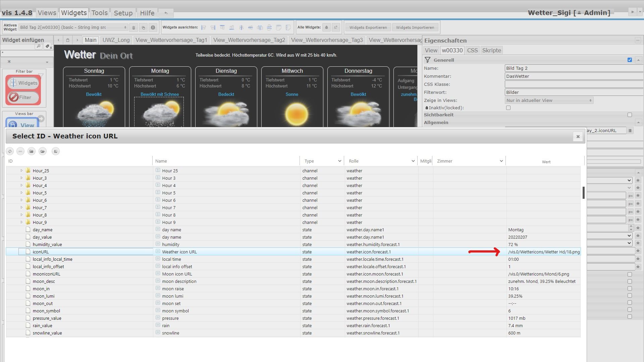Open the Tools menu
The image size is (644, 362).
point(100,13)
